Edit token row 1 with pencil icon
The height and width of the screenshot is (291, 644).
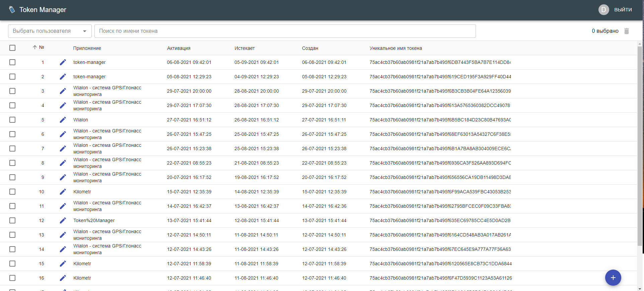pyautogui.click(x=63, y=62)
